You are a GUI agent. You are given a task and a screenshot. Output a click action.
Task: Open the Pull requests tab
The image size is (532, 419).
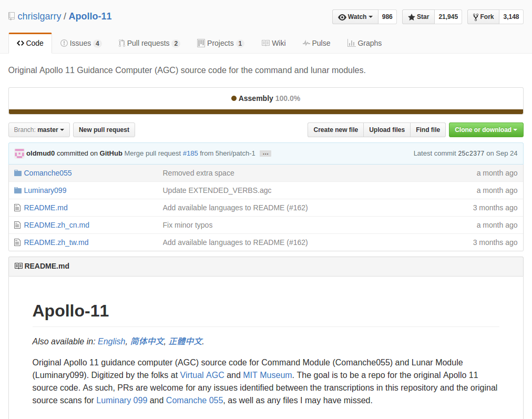point(149,44)
